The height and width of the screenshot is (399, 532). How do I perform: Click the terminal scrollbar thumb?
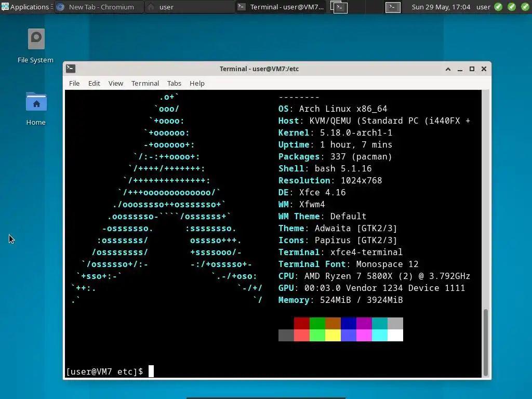(486, 342)
